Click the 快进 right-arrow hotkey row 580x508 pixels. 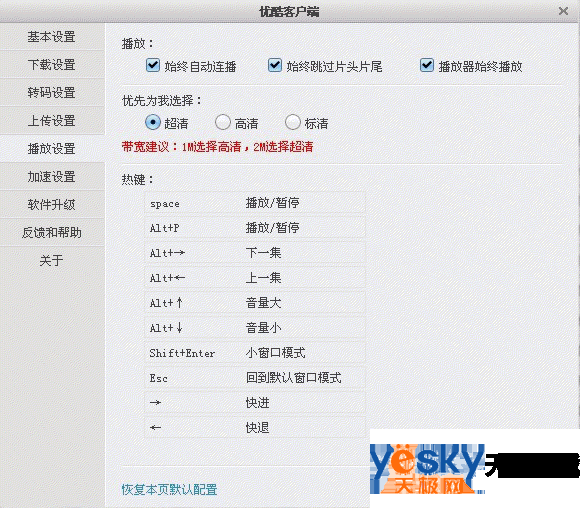click(255, 403)
